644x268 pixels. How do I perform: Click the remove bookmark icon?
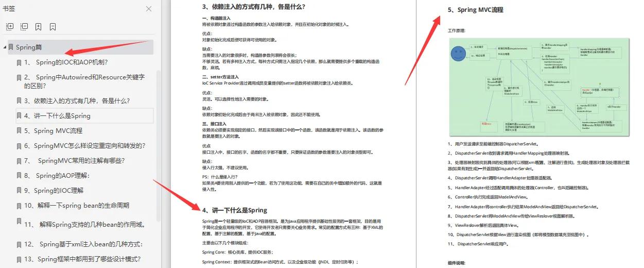53,26
